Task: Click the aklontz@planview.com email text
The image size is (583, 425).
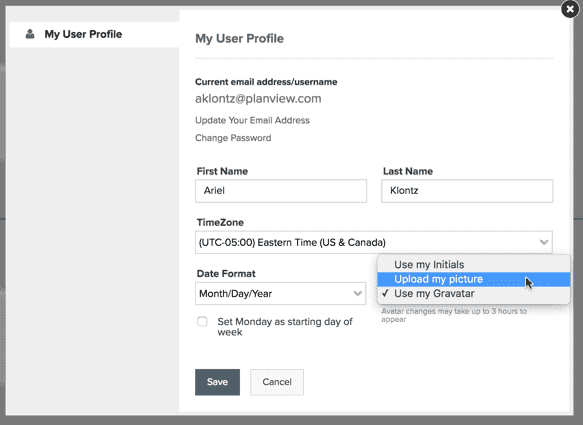Action: click(x=258, y=99)
